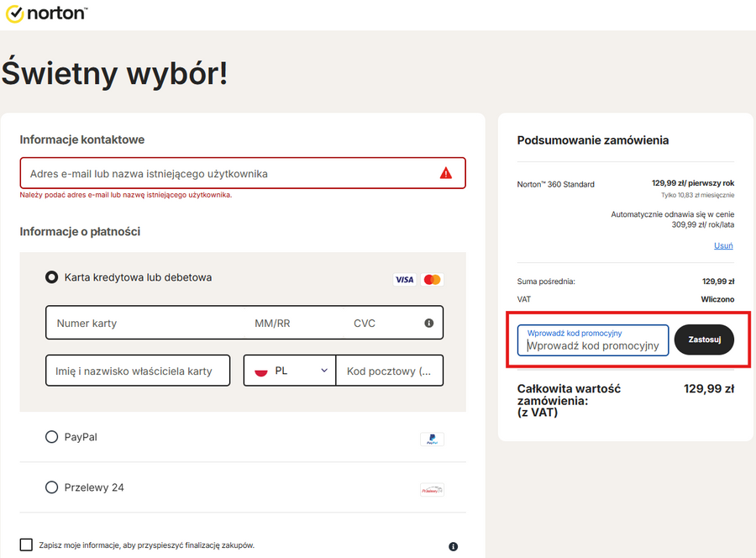Open the PL country dropdown
756x558 pixels.
(290, 371)
